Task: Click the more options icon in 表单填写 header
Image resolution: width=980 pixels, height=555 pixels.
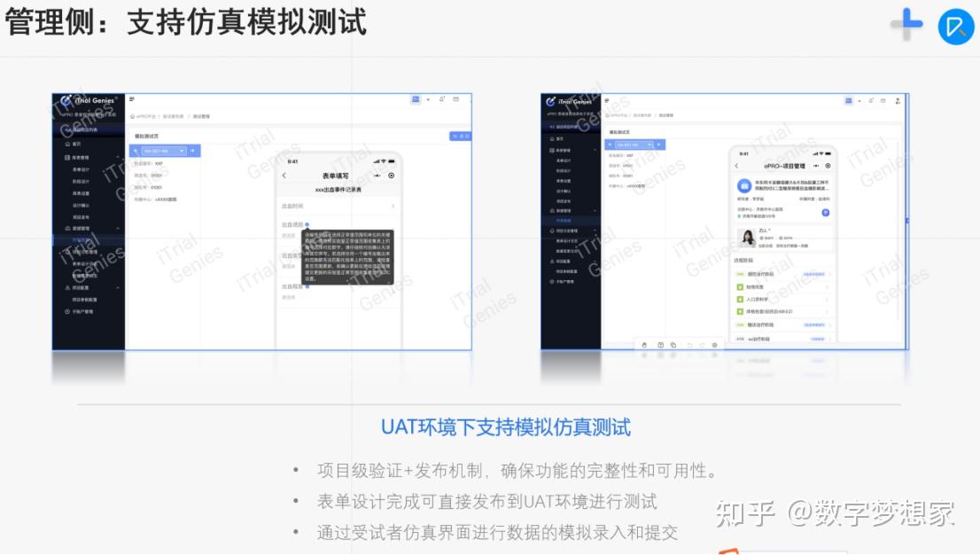Action: tap(376, 174)
